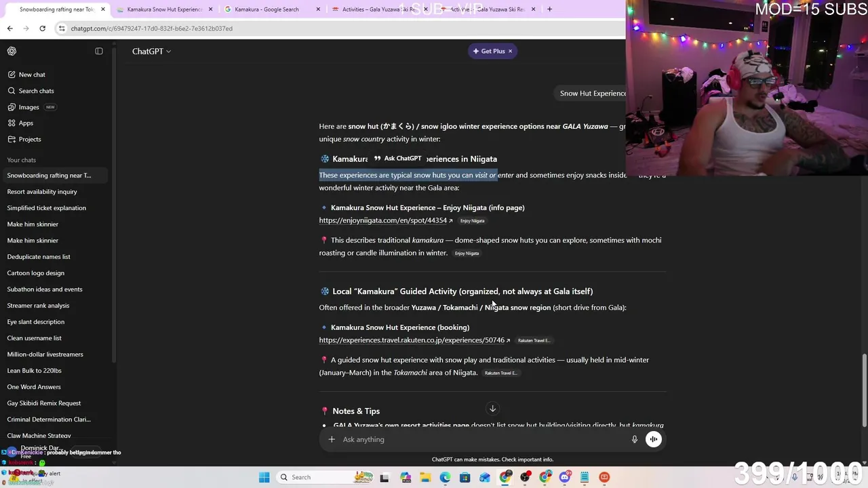Close the Snowboarding rafting tab
The width and height of the screenshot is (868, 488).
[x=103, y=9]
